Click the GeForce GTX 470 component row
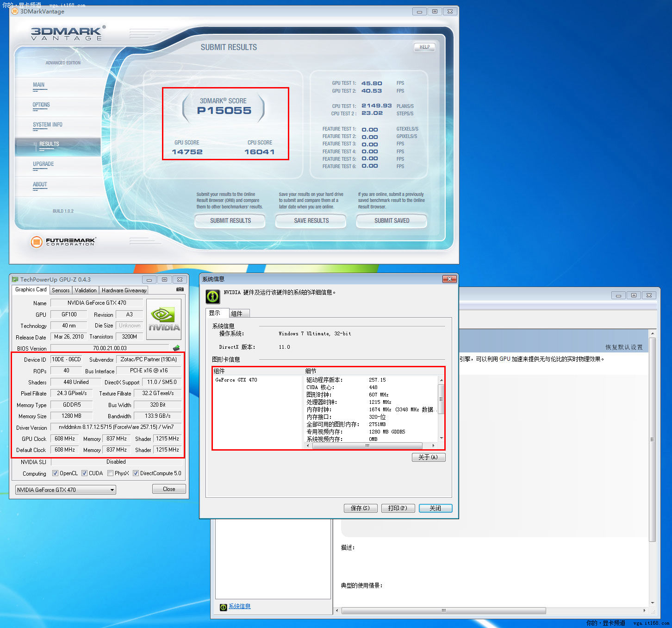 [x=236, y=380]
